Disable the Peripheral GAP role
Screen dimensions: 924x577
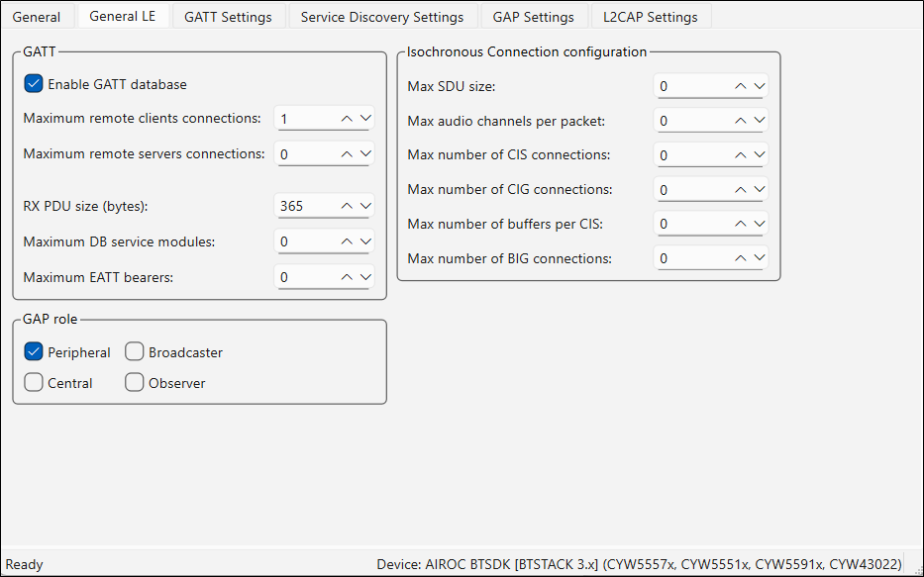(x=34, y=351)
